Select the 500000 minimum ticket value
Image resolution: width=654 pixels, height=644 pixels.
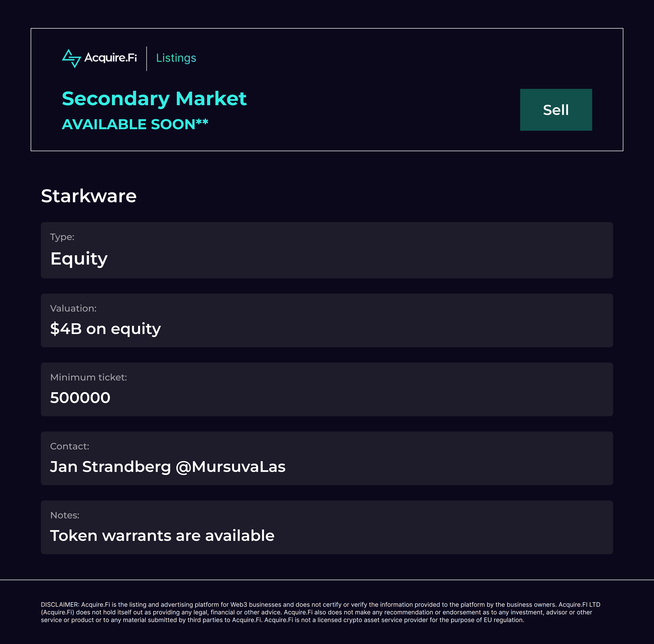[x=80, y=398]
